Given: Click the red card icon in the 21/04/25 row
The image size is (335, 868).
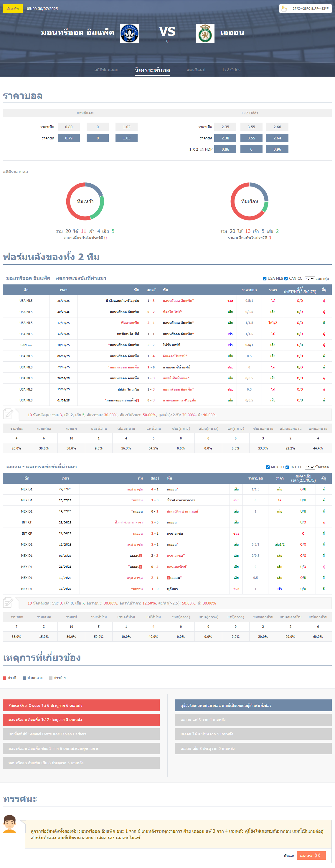Looking at the screenshot, I should (141, 567).
